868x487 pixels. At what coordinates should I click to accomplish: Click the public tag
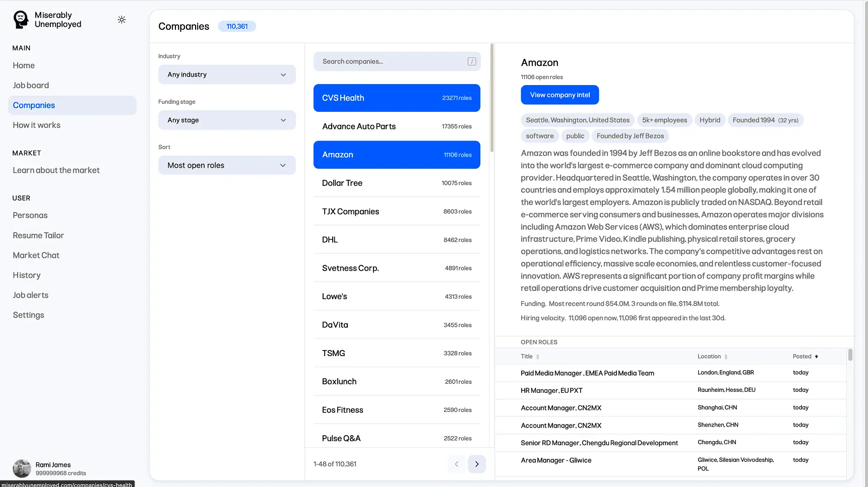coord(575,136)
